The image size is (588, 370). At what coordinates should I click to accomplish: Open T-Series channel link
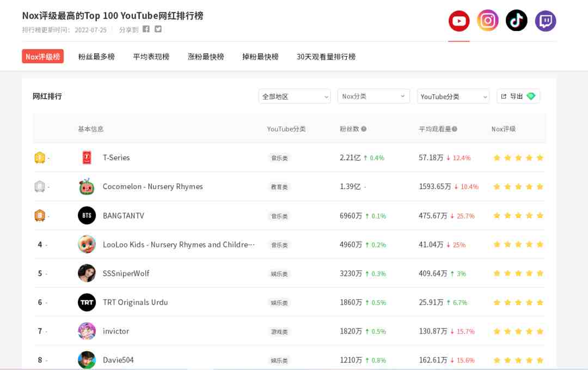(x=117, y=157)
